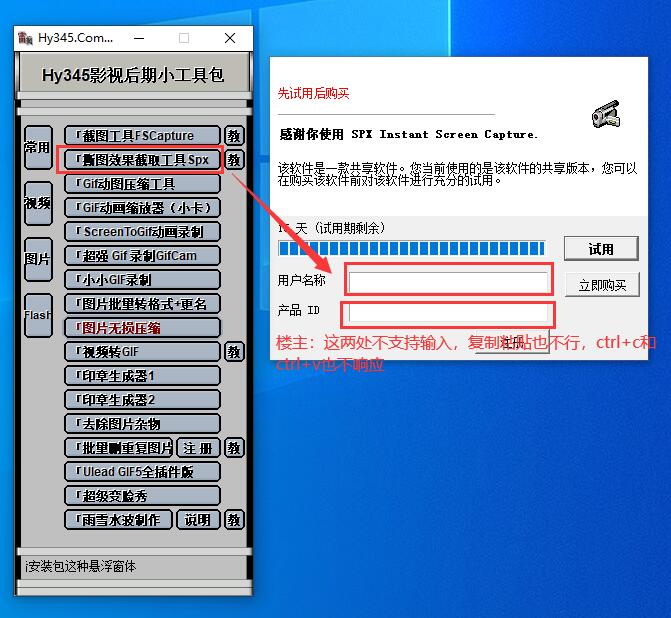671x618 pixels.
Task: Open the Flash category tab
Action: tap(38, 315)
